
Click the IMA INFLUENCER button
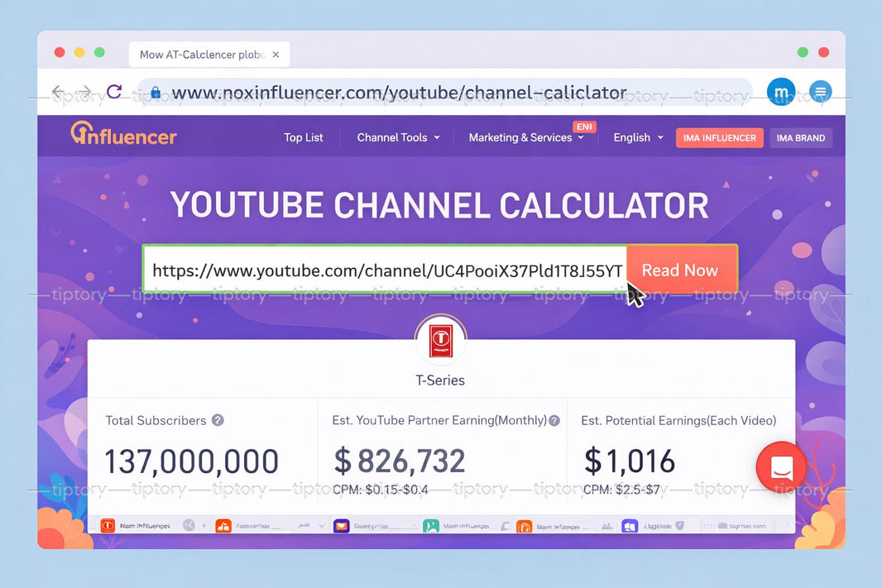pyautogui.click(x=719, y=137)
